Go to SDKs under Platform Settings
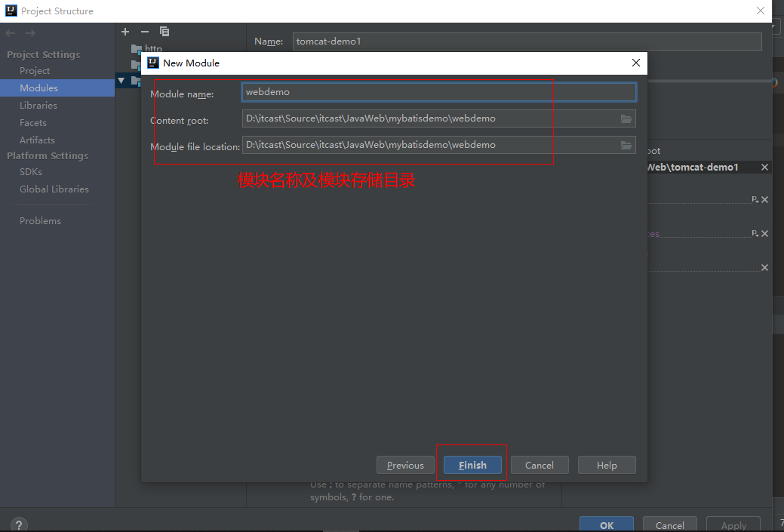 pyautogui.click(x=31, y=172)
